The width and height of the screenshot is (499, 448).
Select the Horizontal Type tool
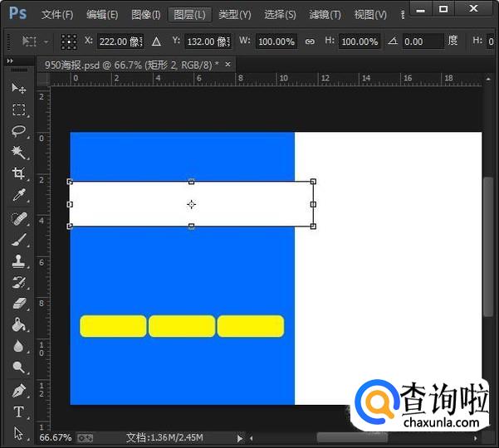coord(18,411)
